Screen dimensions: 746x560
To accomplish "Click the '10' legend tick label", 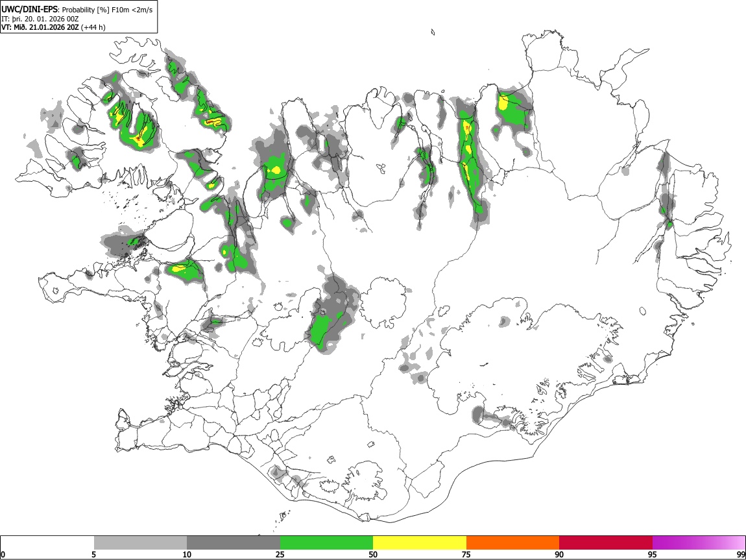I will [187, 555].
